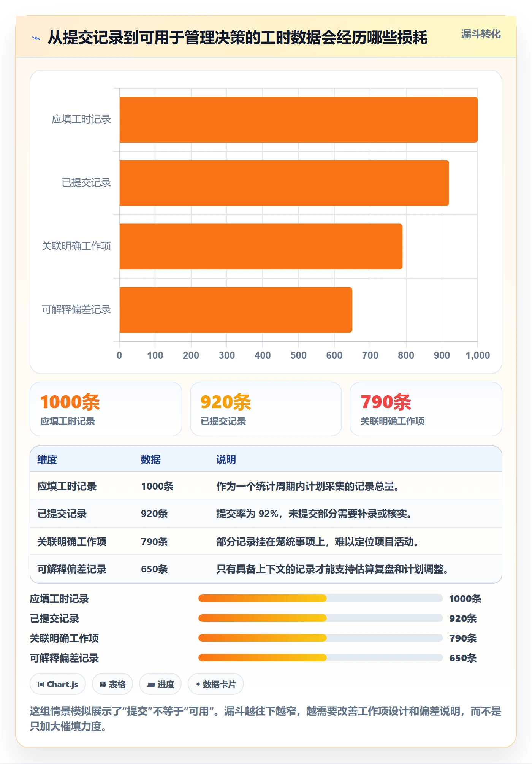
Task: Click chart y-axis label 关联明确工作项
Action: 76,246
